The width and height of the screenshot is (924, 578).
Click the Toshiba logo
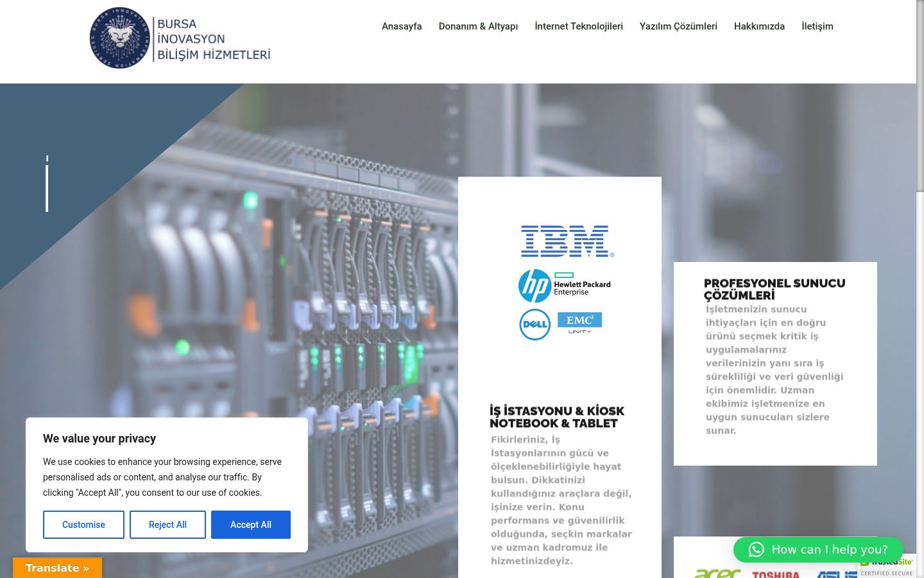[x=776, y=574]
